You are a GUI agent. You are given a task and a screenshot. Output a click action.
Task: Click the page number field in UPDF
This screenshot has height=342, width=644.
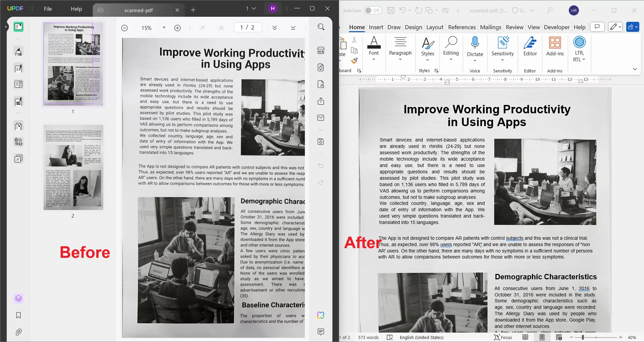tap(248, 27)
